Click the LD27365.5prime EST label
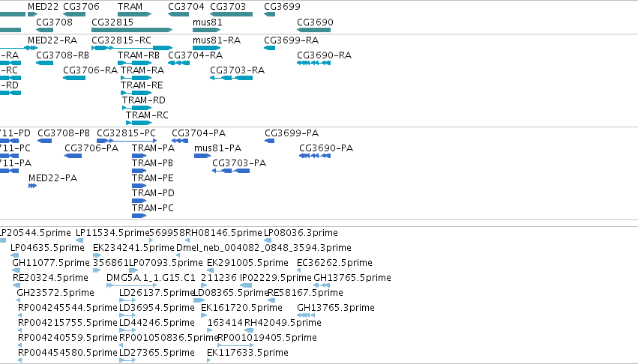 tap(157, 353)
